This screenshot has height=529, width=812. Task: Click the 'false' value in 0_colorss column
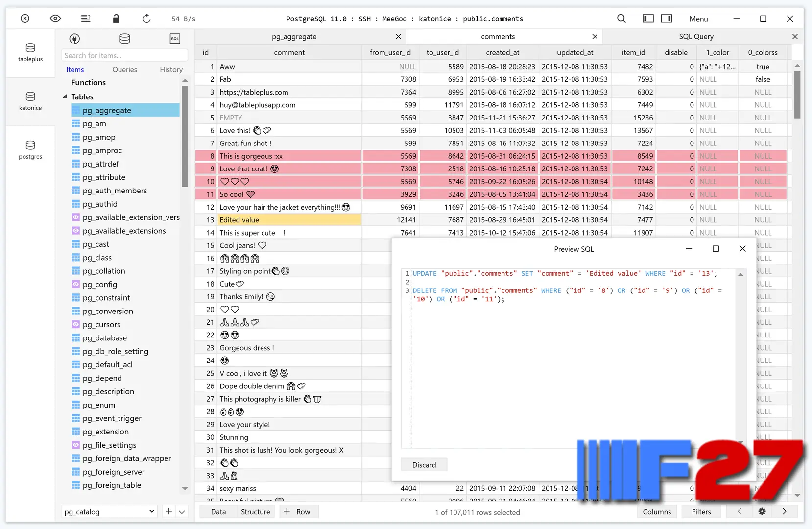(763, 79)
